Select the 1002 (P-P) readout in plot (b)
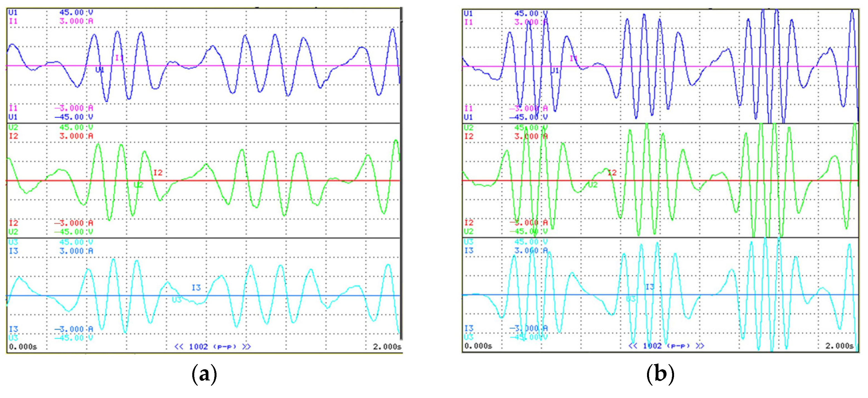This screenshot has height=398, width=868. (667, 346)
